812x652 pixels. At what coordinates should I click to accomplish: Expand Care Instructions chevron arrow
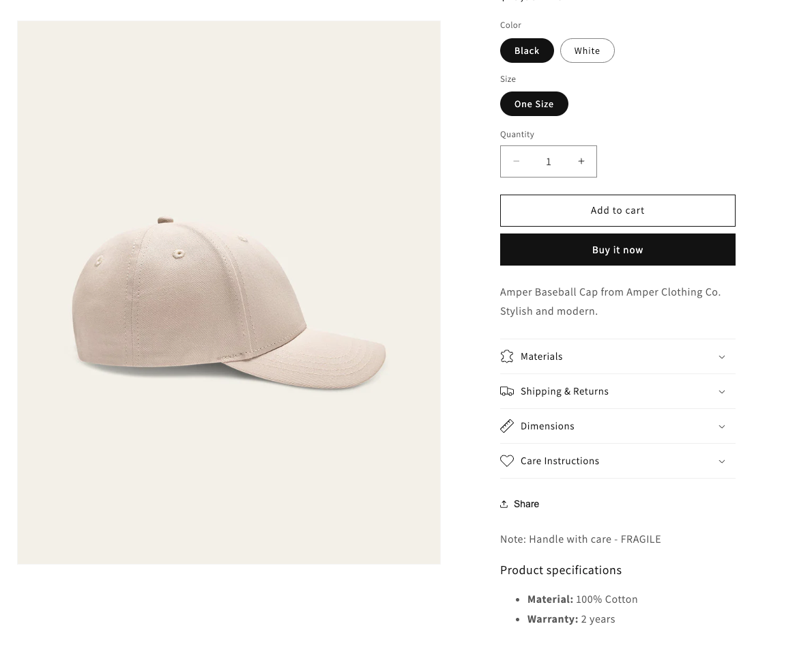722,461
